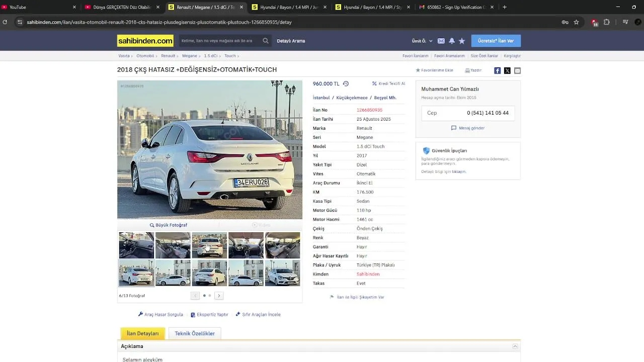Go to previous photo thumbnails page

click(x=195, y=296)
